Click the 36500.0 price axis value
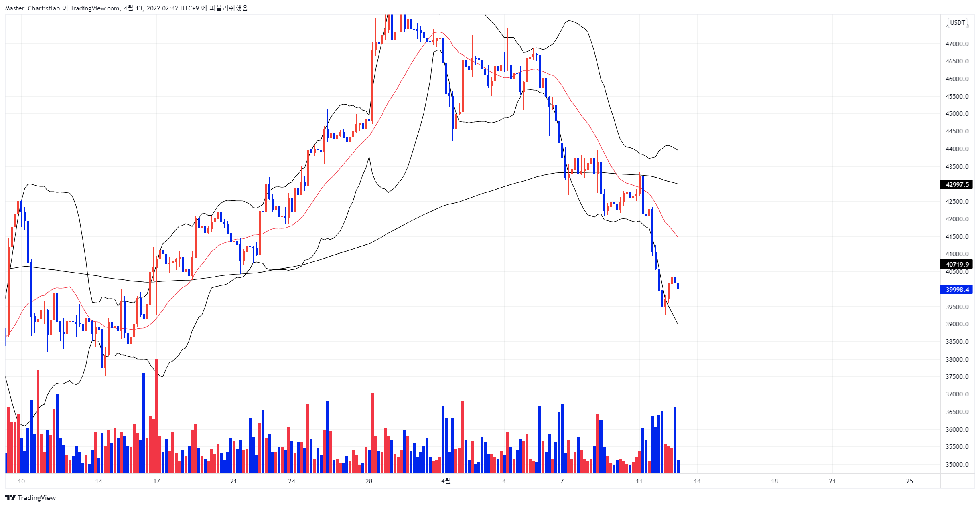This screenshot has height=507, width=980. pyautogui.click(x=957, y=412)
